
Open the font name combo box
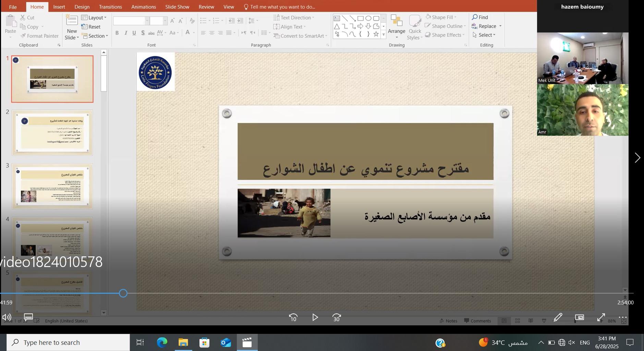pyautogui.click(x=131, y=21)
